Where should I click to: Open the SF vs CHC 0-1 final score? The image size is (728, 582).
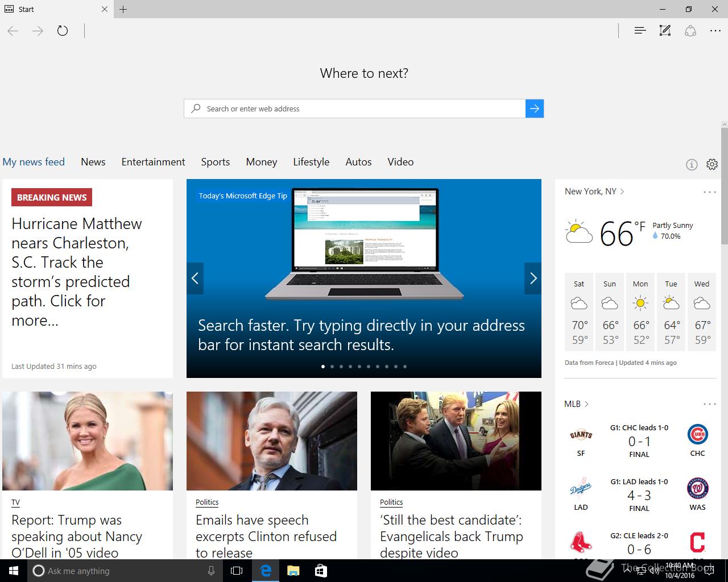coord(639,442)
